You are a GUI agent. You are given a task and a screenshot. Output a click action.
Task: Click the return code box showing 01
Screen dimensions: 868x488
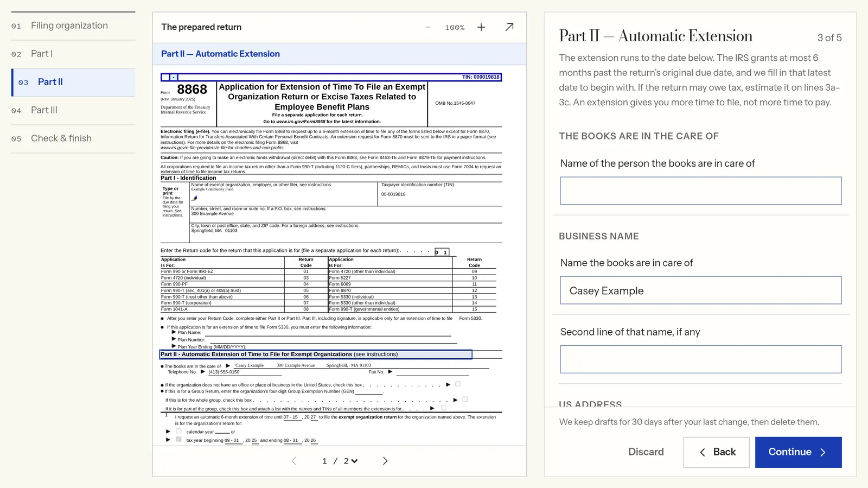pyautogui.click(x=442, y=252)
